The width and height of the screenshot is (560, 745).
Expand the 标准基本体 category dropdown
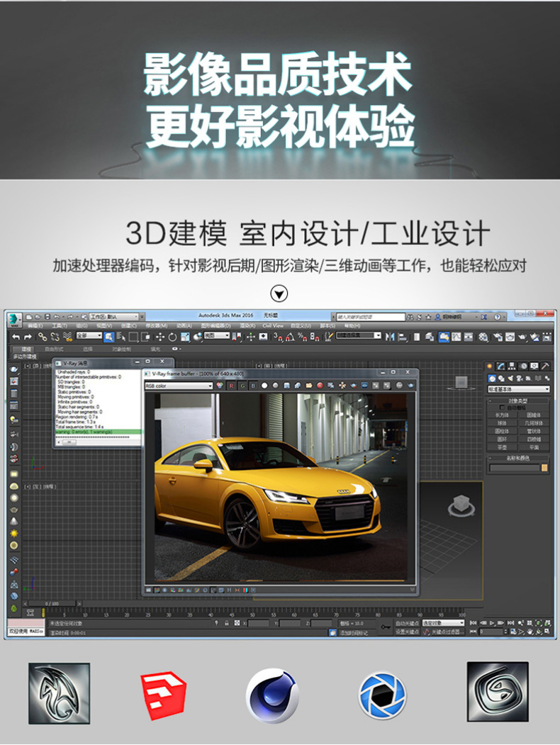coord(518,388)
